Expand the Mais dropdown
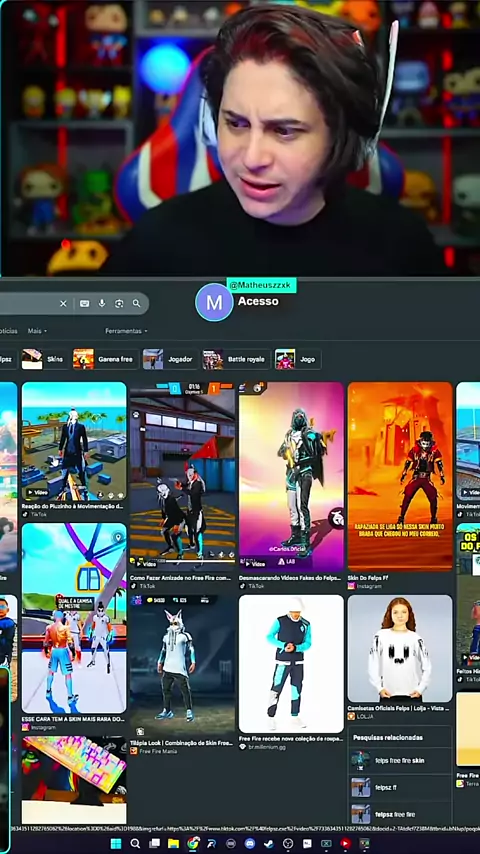The height and width of the screenshot is (854, 480). pos(37,331)
